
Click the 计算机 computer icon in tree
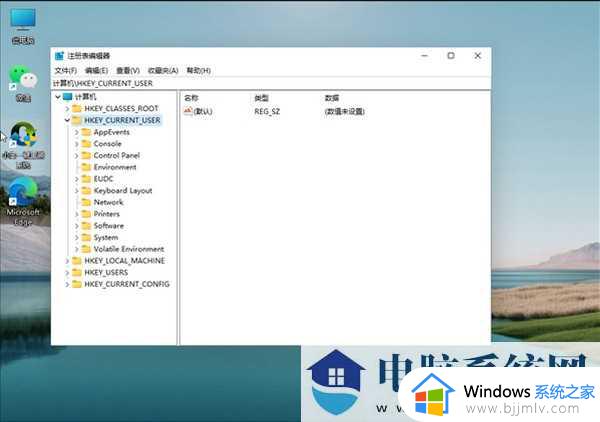[x=68, y=96]
